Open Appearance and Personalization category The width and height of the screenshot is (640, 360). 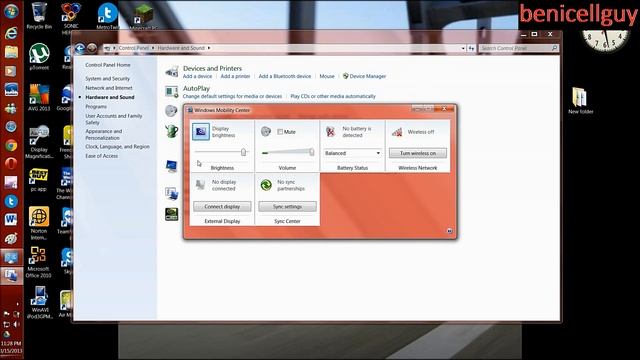pos(104,135)
